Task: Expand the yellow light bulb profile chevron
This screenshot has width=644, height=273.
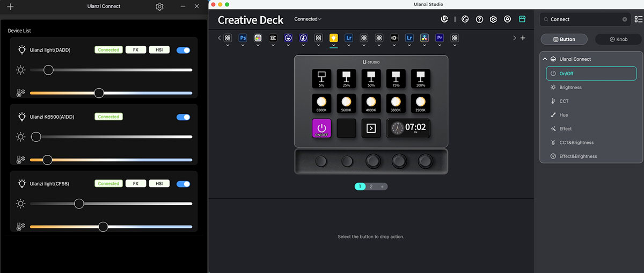Action: pyautogui.click(x=334, y=46)
